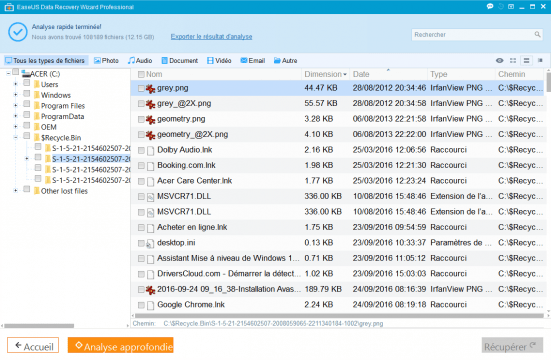Start Analyse approfondie deep scan
This screenshot has height=360, width=551.
[x=121, y=346]
